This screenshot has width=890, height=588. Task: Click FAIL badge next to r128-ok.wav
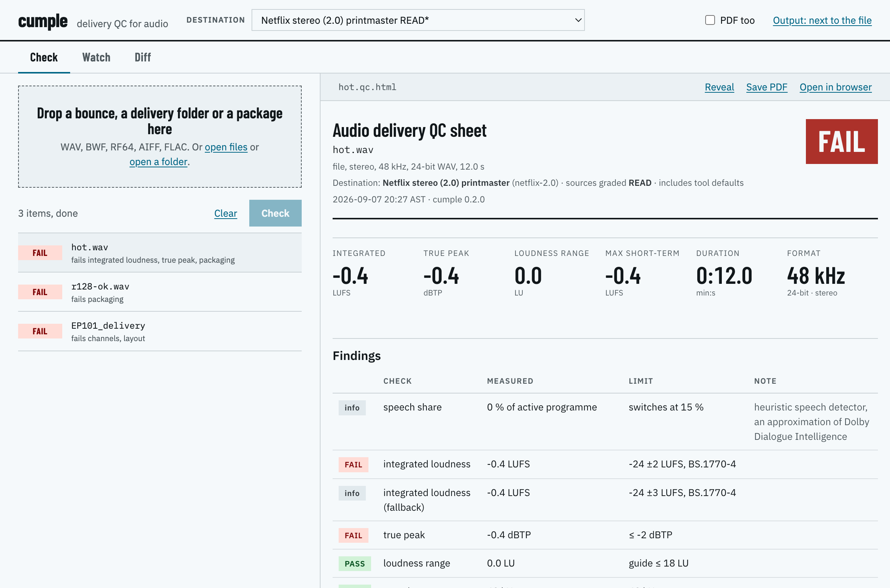40,292
